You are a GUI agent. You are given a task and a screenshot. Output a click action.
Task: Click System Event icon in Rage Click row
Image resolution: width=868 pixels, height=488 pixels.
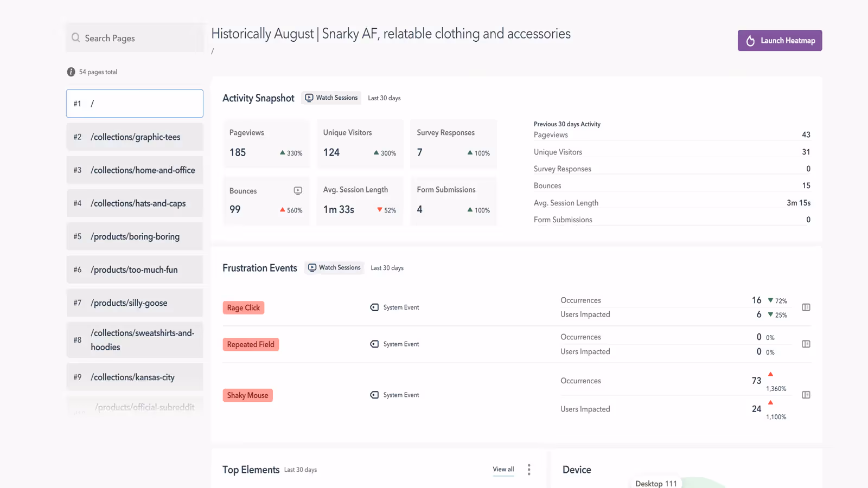[374, 307]
